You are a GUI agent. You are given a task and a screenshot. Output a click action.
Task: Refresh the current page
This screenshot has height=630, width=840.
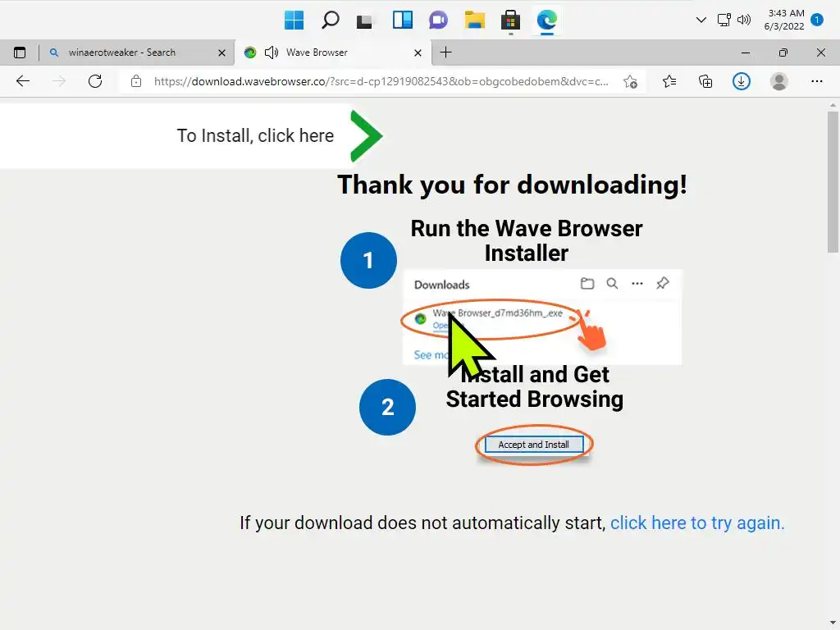(95, 81)
